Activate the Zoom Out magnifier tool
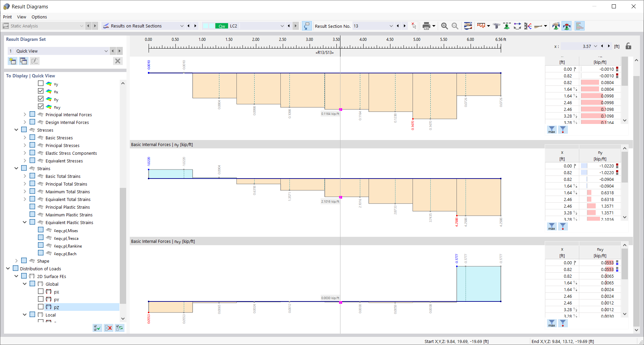 click(x=455, y=26)
